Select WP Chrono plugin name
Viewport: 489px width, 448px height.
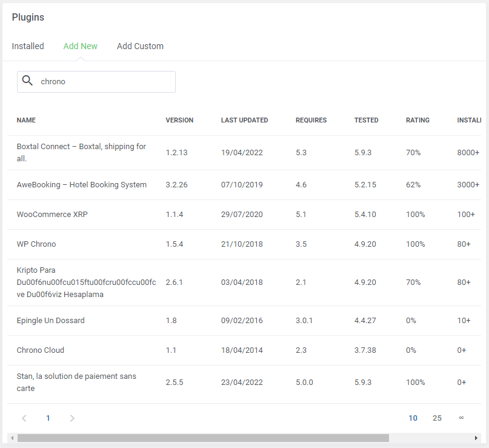coord(36,244)
